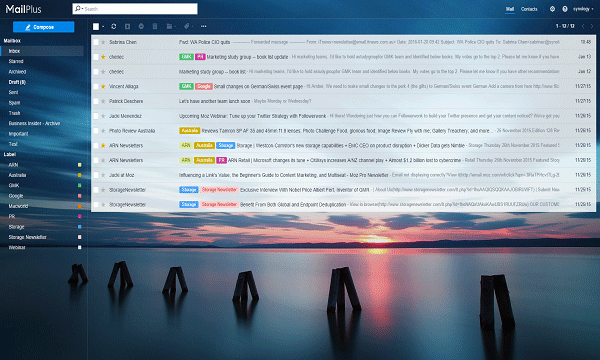Open the synology account dropdown
Screen dimensions: 600x360
pos(583,9)
